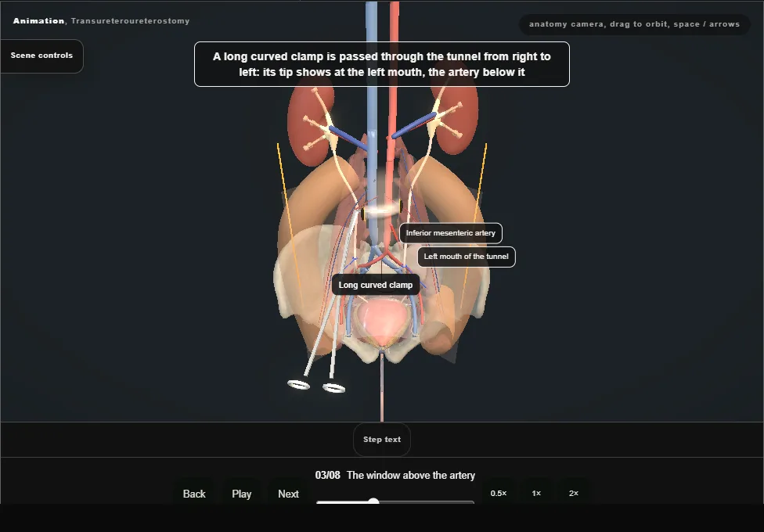Start the animation with Play
Viewport: 764px width, 532px height.
[x=242, y=494]
